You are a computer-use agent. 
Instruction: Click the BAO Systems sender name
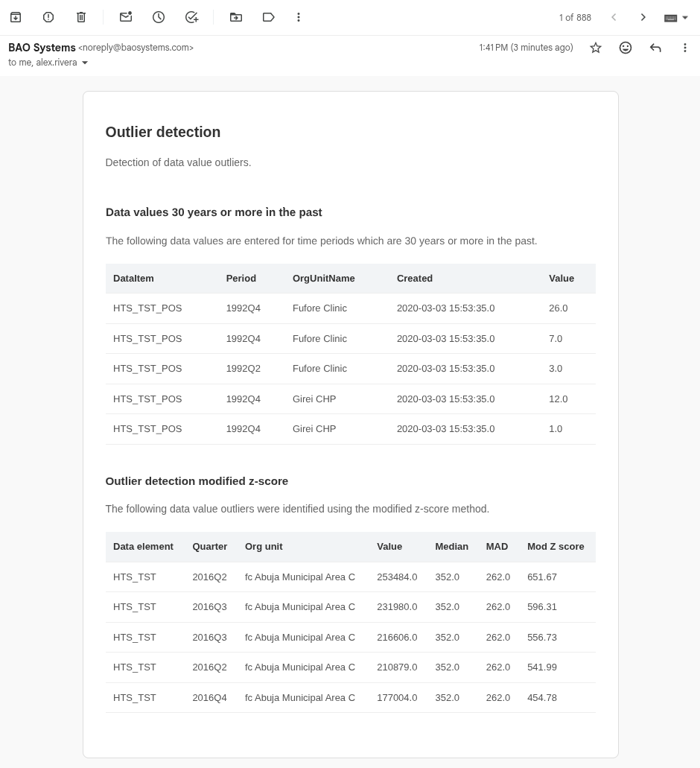pos(42,48)
